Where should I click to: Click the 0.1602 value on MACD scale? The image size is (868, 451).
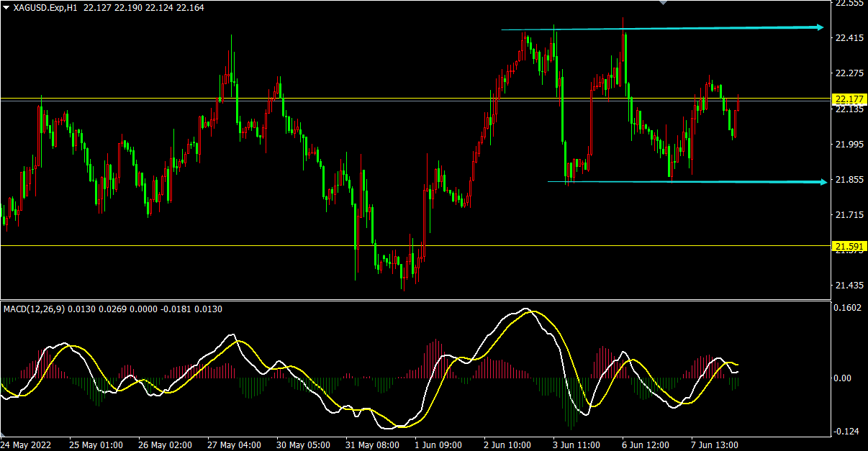click(x=846, y=308)
